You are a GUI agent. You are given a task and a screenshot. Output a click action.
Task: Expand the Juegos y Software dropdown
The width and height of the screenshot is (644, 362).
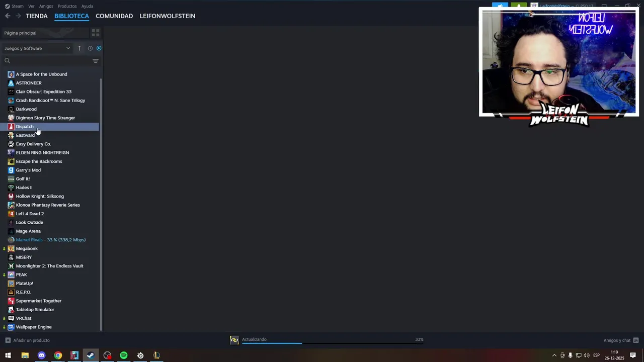click(x=37, y=48)
